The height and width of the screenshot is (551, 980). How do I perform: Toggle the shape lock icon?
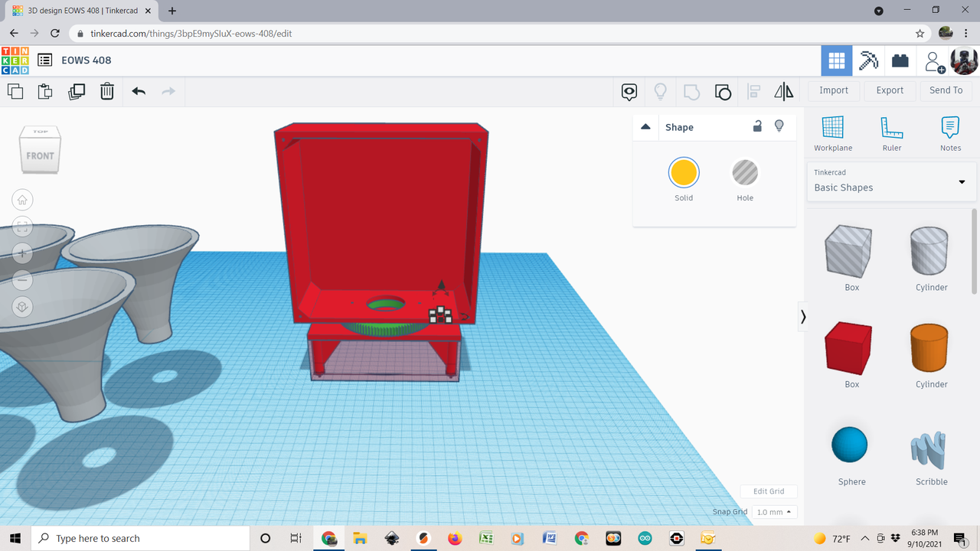757,126
